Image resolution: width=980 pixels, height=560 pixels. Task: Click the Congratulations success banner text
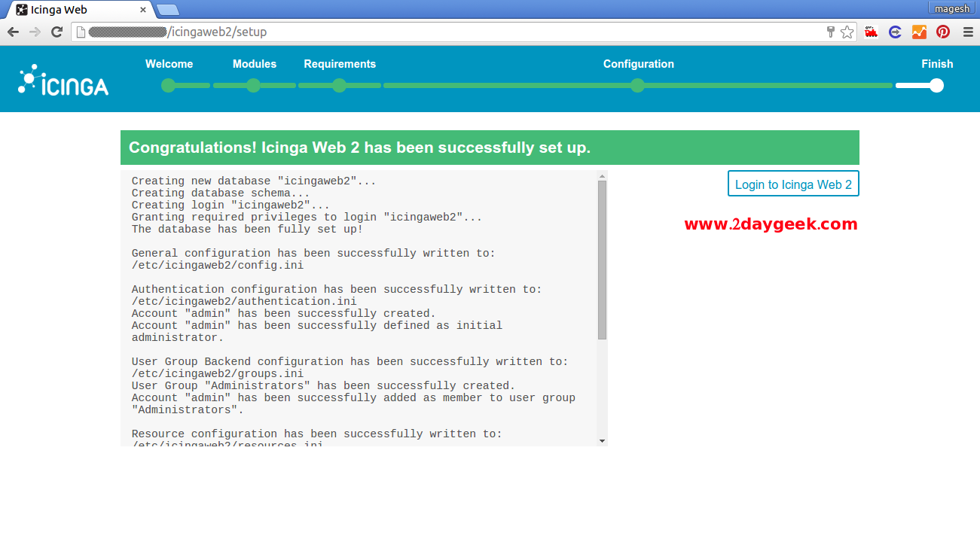[x=359, y=148]
